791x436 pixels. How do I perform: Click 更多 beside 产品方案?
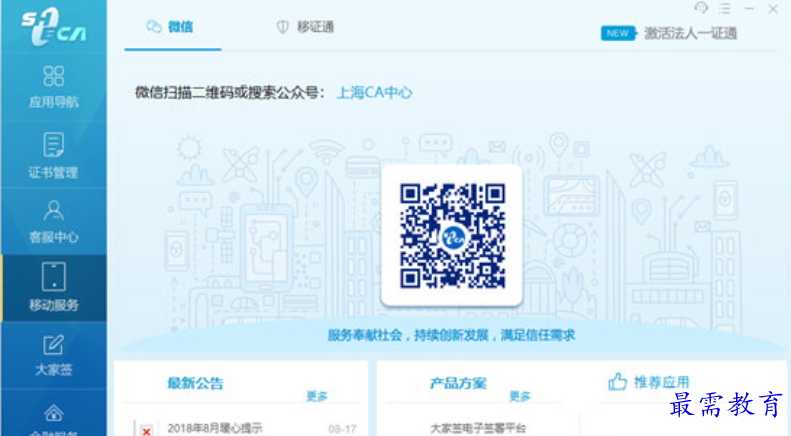tap(520, 396)
